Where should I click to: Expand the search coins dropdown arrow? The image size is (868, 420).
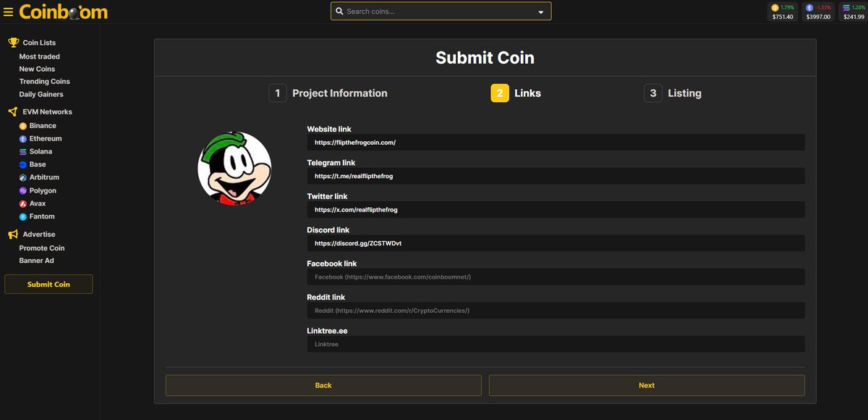541,12
